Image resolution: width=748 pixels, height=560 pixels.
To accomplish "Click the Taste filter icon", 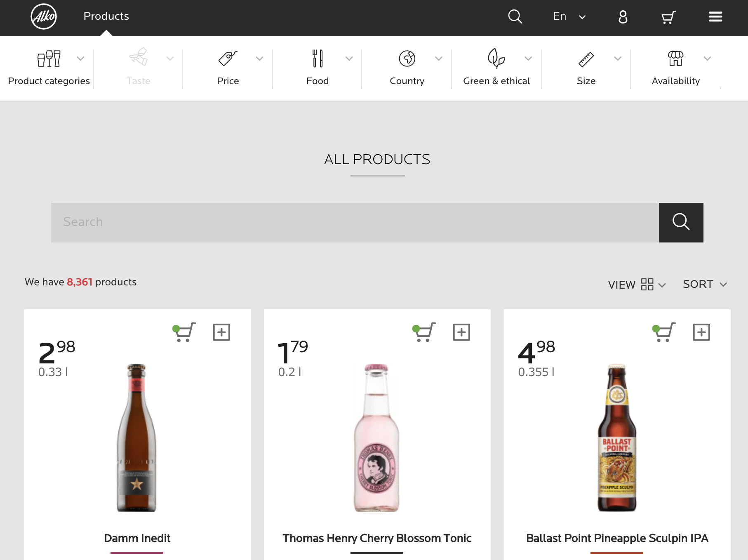I will tap(139, 57).
